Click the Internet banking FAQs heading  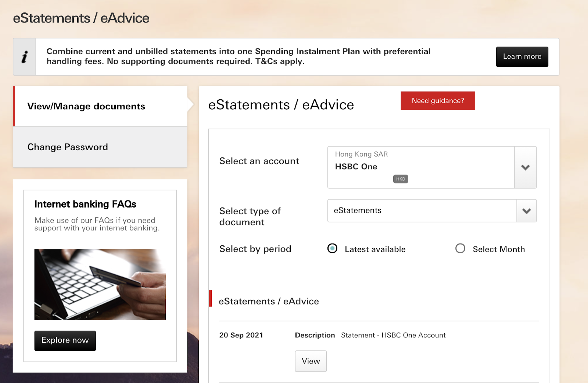85,204
